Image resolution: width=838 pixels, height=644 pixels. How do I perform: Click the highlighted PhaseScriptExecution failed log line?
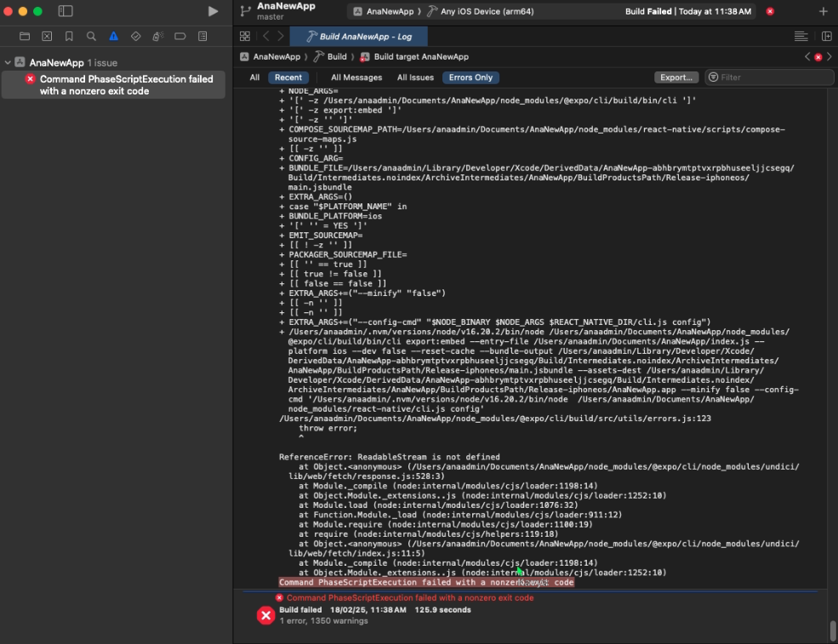click(426, 583)
